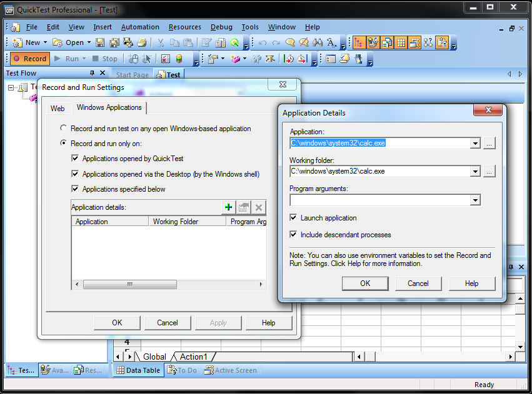This screenshot has width=532, height=394.
Task: Click the Find binoculars icon
Action: coord(318,42)
